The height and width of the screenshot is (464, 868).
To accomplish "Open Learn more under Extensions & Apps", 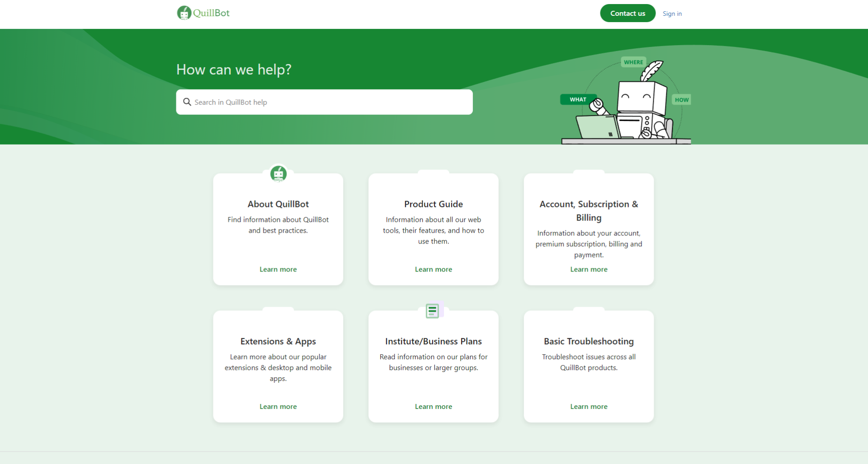I will [278, 407].
